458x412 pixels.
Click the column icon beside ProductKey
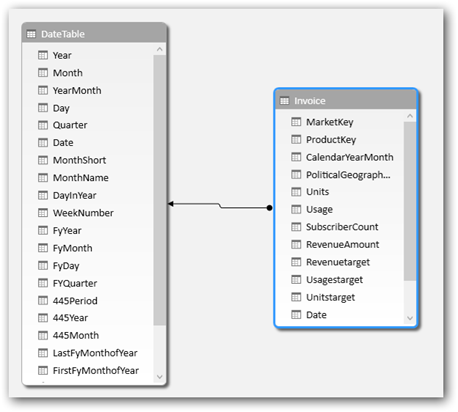(x=296, y=139)
